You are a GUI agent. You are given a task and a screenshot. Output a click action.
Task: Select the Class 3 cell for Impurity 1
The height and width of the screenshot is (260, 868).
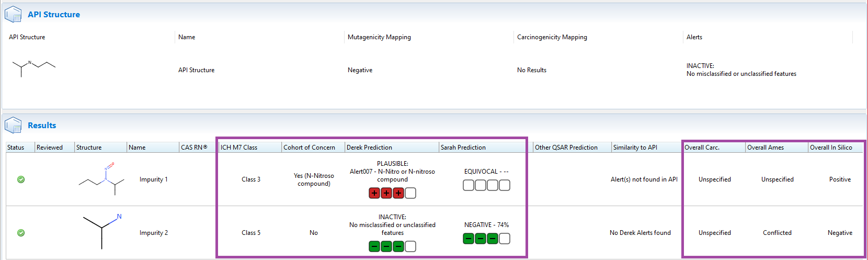251,179
